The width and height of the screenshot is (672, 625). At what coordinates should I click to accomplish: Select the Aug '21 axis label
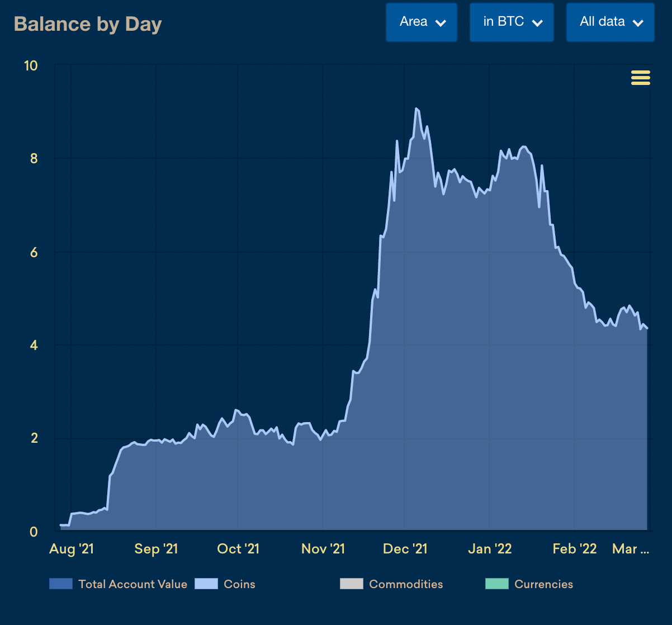72,549
